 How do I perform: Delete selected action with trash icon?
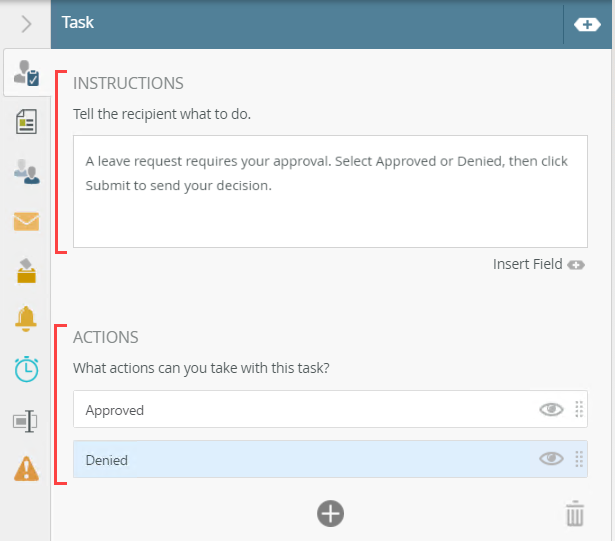point(575,513)
